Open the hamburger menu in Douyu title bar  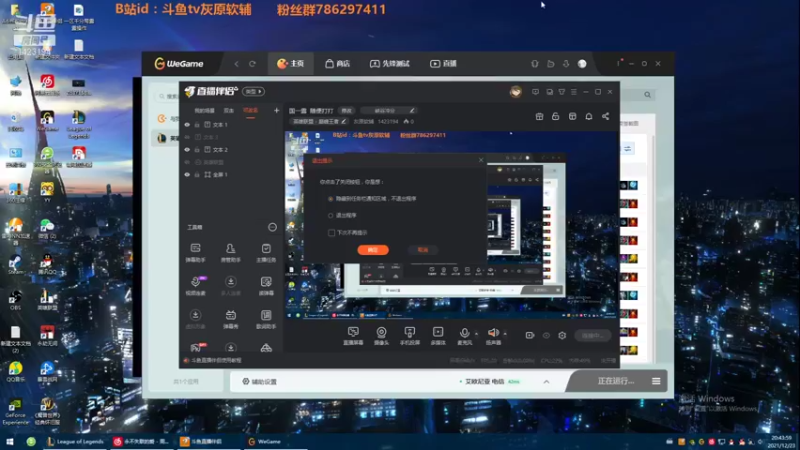pyautogui.click(x=573, y=92)
